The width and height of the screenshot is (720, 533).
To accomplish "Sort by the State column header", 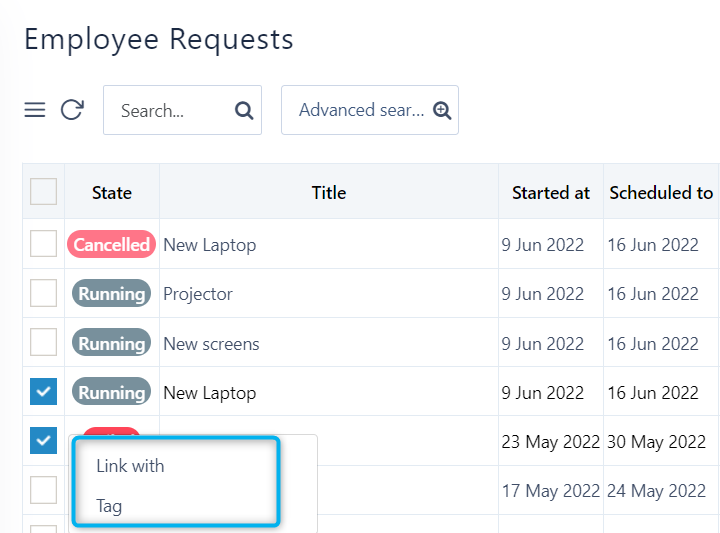I will tap(112, 193).
